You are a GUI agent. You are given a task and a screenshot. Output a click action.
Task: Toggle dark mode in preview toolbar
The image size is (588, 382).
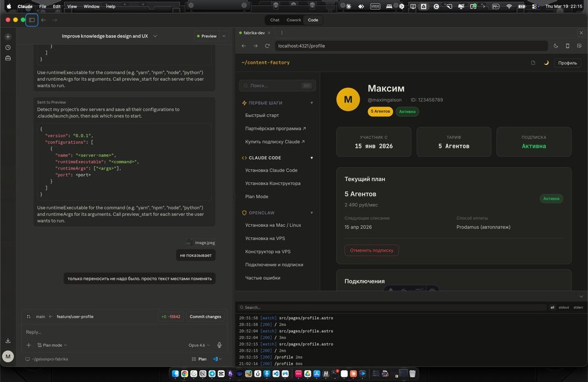[x=556, y=46]
